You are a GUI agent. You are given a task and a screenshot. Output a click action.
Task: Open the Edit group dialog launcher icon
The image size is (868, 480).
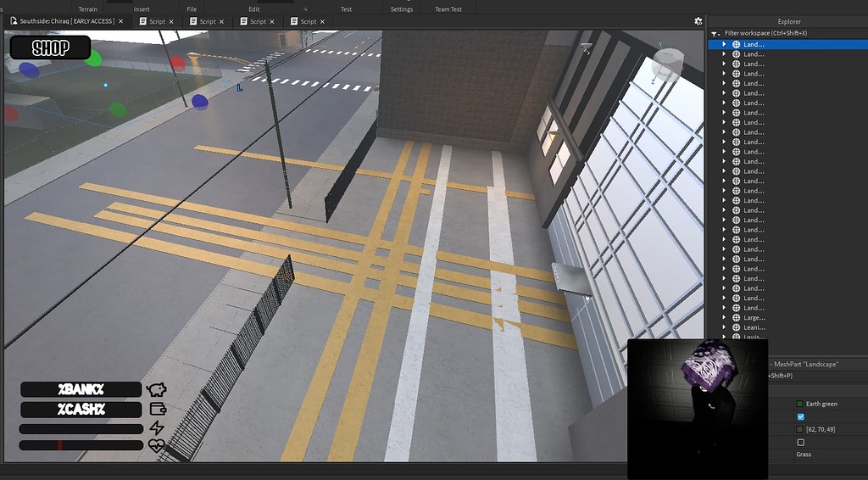305,9
